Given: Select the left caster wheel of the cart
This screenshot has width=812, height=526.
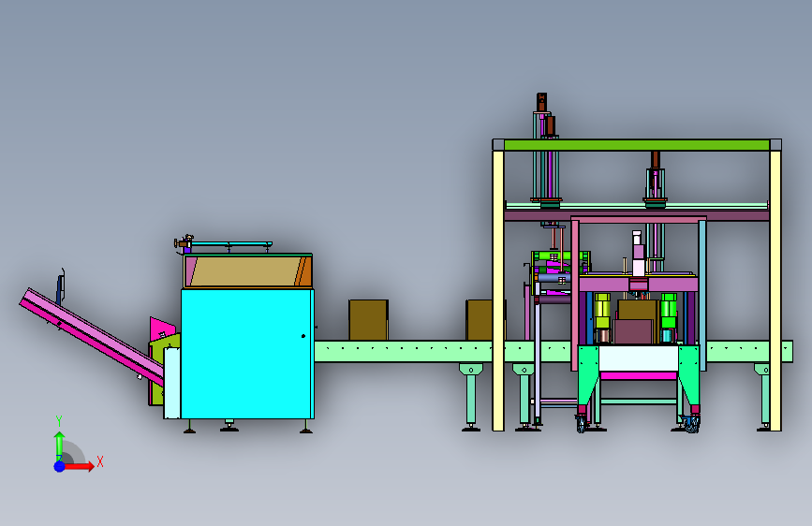Looking at the screenshot, I should coord(581,425).
